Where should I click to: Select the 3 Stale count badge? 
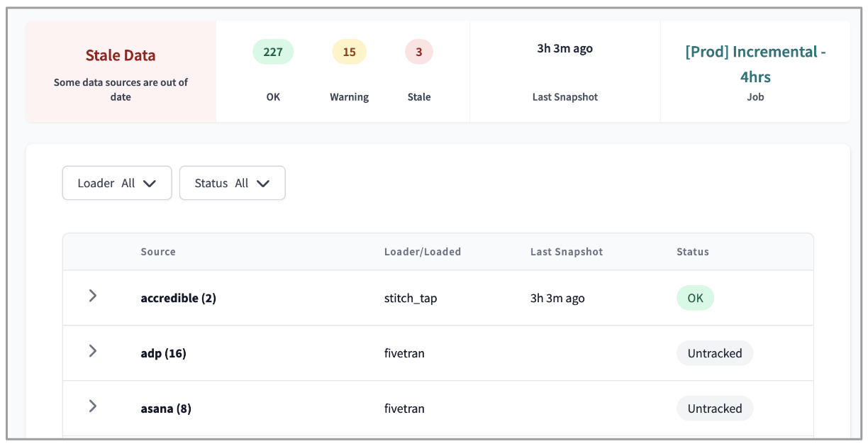coord(418,51)
